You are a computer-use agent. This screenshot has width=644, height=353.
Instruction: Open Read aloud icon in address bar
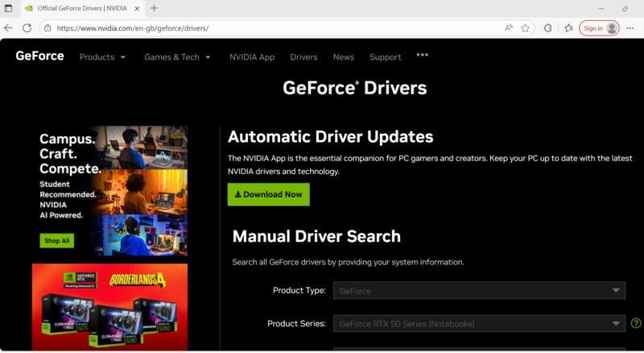coord(509,28)
